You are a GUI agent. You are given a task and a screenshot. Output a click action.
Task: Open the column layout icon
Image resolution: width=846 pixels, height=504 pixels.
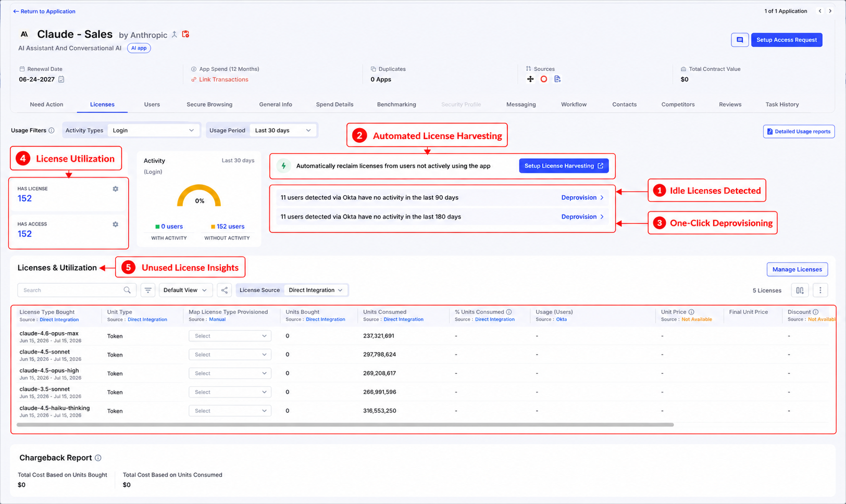pyautogui.click(x=800, y=291)
